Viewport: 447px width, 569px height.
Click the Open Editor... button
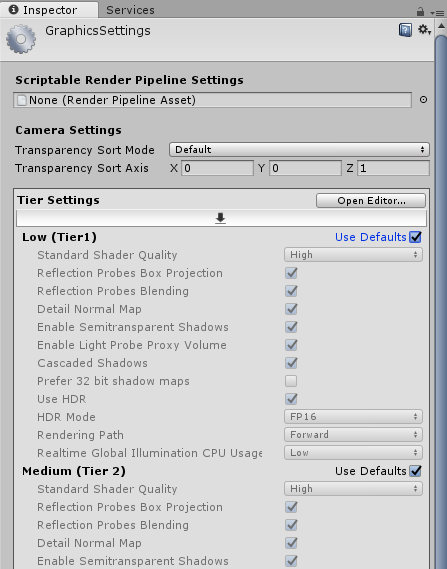pyautogui.click(x=371, y=201)
